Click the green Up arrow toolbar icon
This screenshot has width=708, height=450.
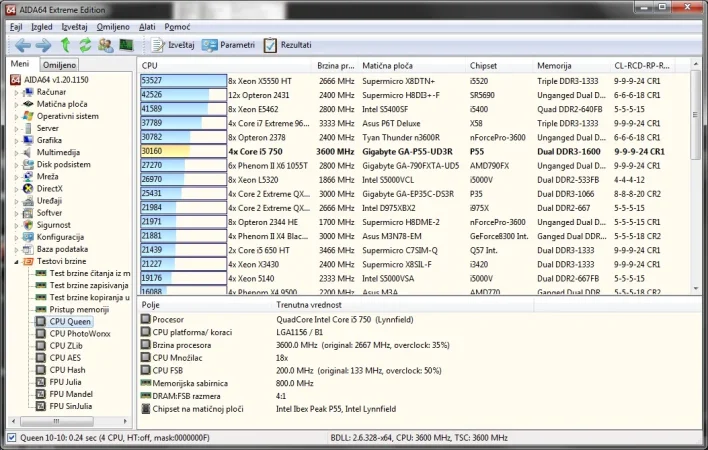[x=65, y=45]
